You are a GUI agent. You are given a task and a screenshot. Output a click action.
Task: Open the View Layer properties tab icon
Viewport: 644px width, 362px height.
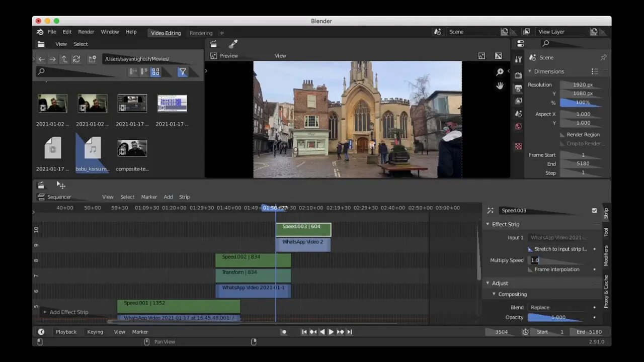(x=518, y=101)
